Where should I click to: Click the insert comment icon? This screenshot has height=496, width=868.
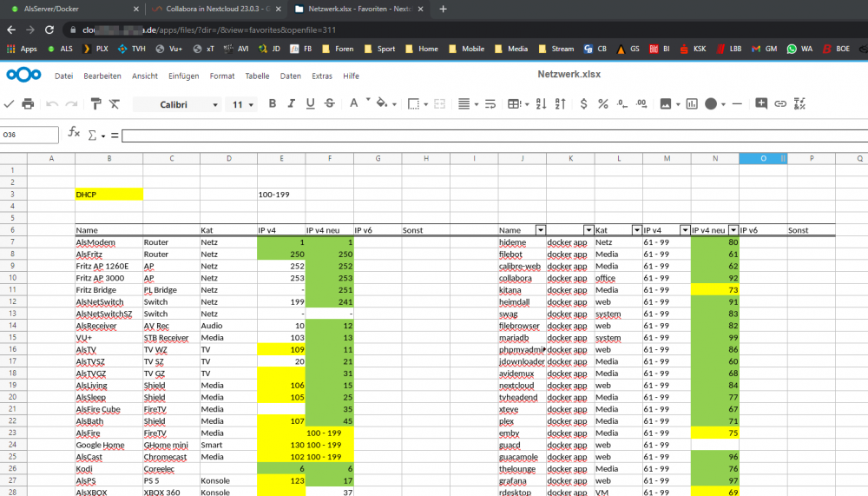761,103
